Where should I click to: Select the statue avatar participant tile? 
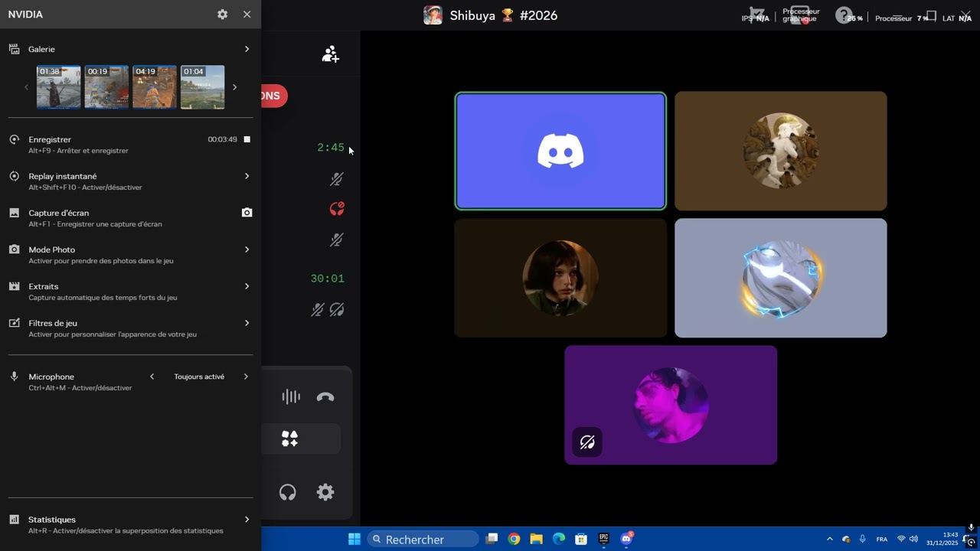pyautogui.click(x=781, y=151)
